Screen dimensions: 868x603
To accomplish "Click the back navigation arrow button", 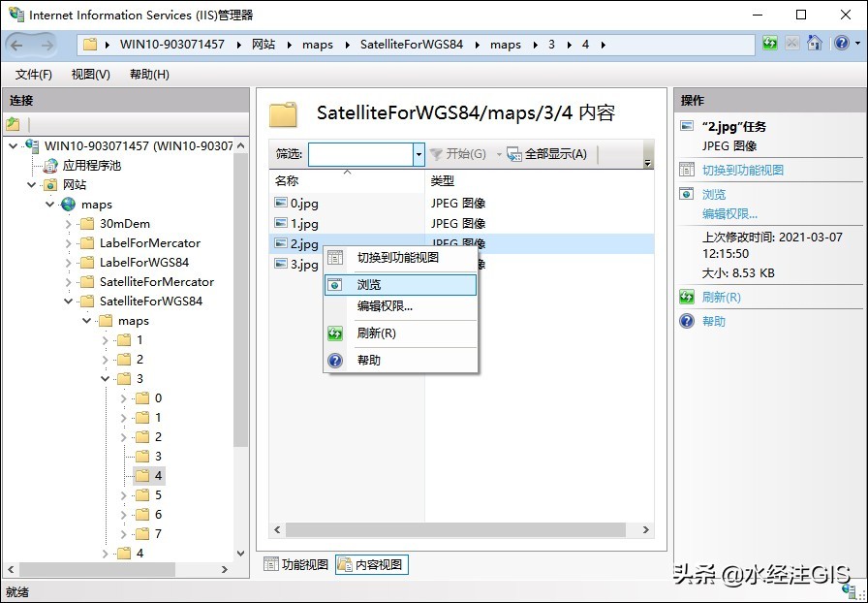I will (x=19, y=45).
